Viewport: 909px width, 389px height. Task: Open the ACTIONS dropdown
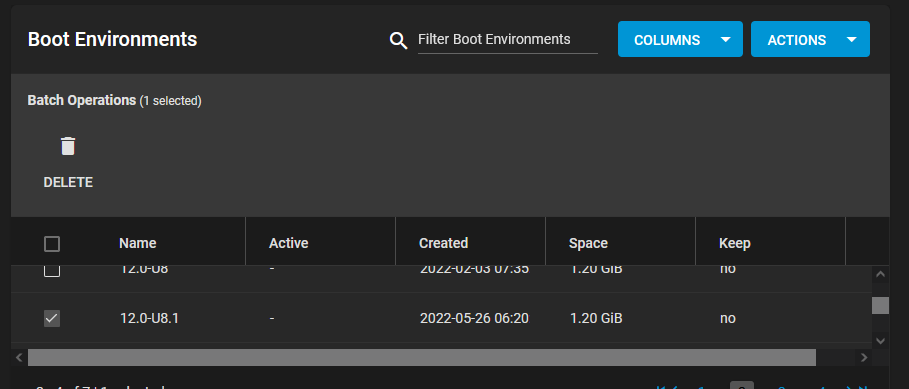810,39
